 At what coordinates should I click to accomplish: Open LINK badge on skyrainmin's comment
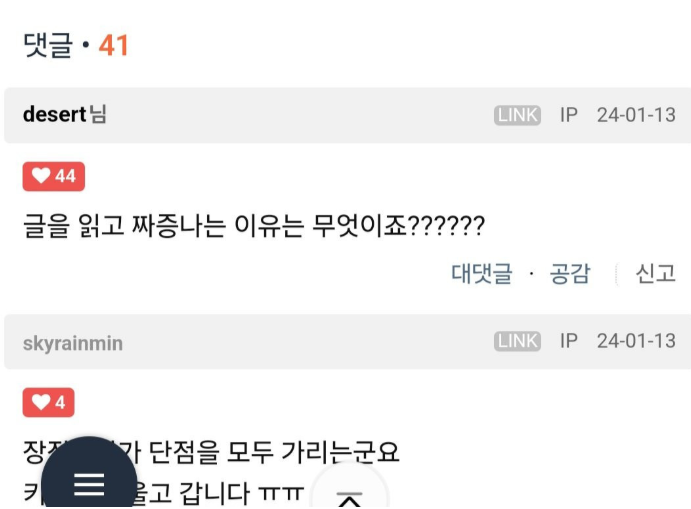click(x=517, y=342)
